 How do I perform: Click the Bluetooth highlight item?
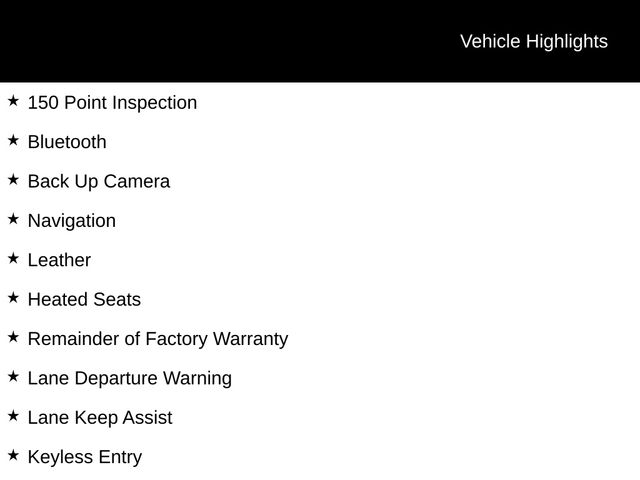click(x=67, y=142)
